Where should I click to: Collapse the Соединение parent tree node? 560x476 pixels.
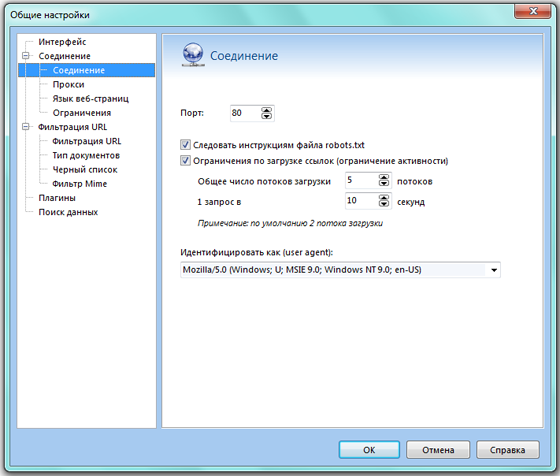point(26,56)
